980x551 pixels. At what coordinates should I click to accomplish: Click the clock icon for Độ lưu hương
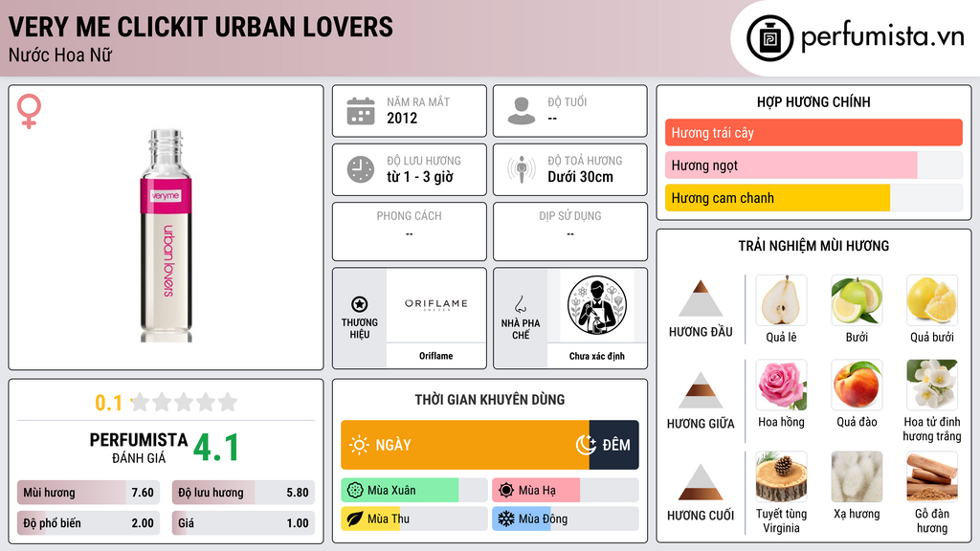click(361, 169)
